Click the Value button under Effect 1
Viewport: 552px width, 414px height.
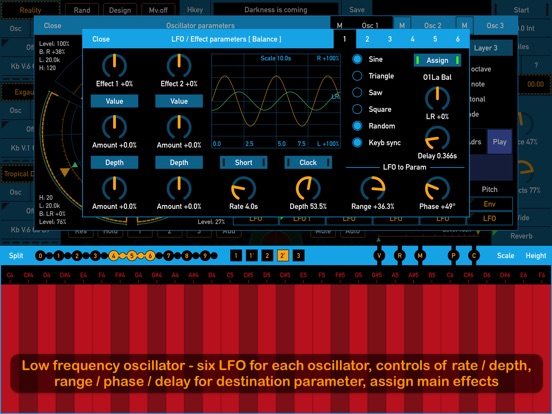[114, 101]
